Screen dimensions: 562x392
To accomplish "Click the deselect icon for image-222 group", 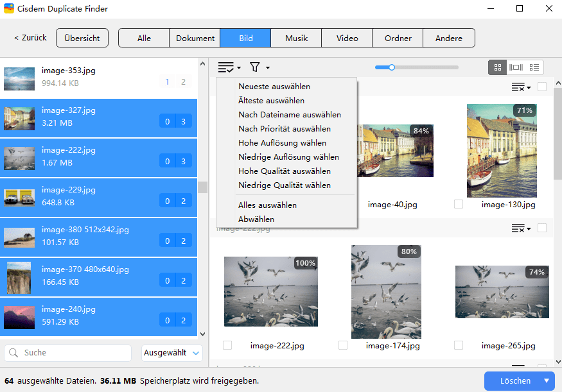I will (518, 228).
